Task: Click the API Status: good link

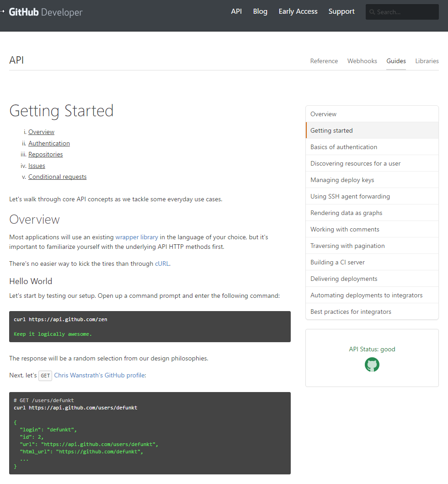Action: coord(372,349)
